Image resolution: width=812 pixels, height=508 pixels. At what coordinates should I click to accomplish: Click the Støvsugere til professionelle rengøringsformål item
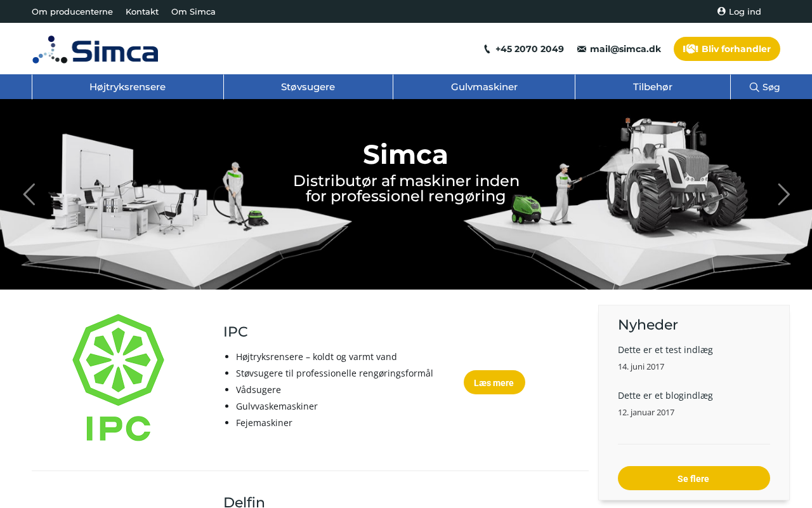click(334, 373)
